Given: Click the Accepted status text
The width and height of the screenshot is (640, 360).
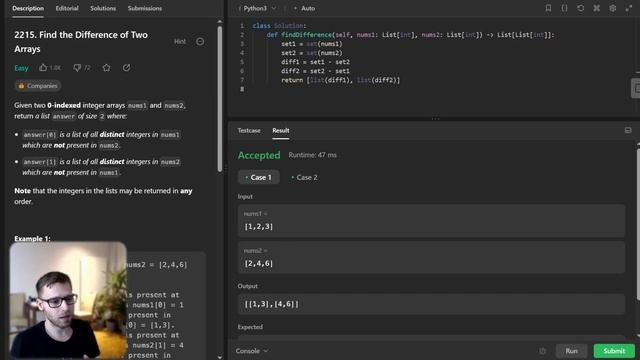Looking at the screenshot, I should pyautogui.click(x=259, y=155).
